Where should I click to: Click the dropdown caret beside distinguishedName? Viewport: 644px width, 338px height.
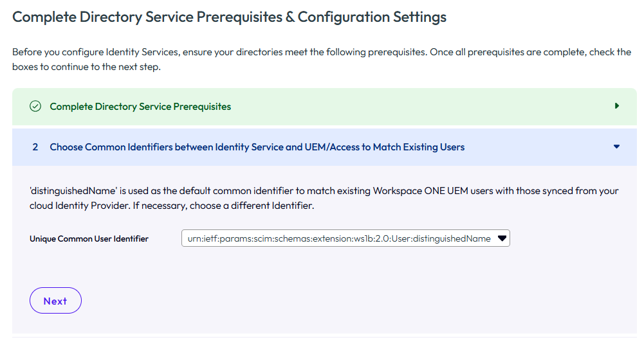click(502, 238)
